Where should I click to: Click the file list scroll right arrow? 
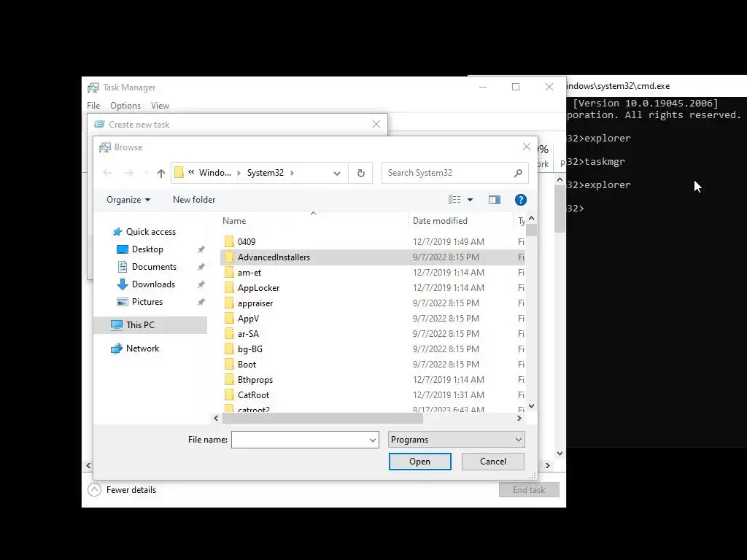[x=519, y=419]
